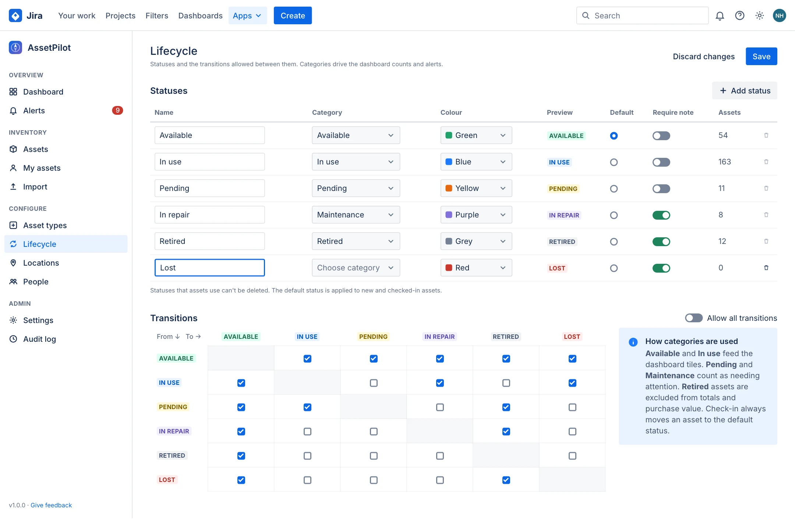Click the Jira logo icon
Viewport: 795px width, 532px height.
[x=15, y=15]
